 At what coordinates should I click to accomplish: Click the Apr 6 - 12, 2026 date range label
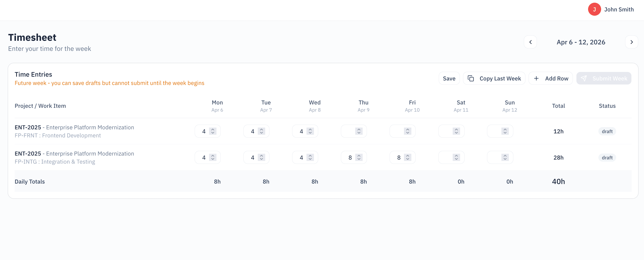click(x=581, y=42)
